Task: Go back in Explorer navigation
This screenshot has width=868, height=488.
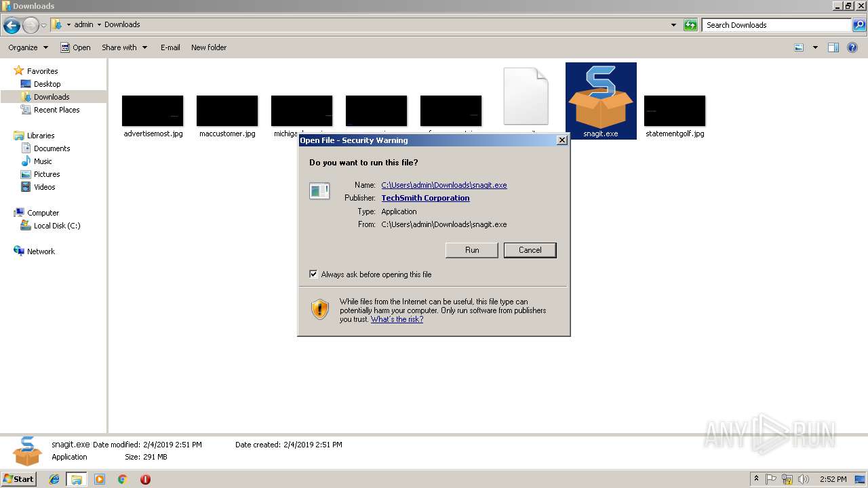Action: (x=12, y=25)
